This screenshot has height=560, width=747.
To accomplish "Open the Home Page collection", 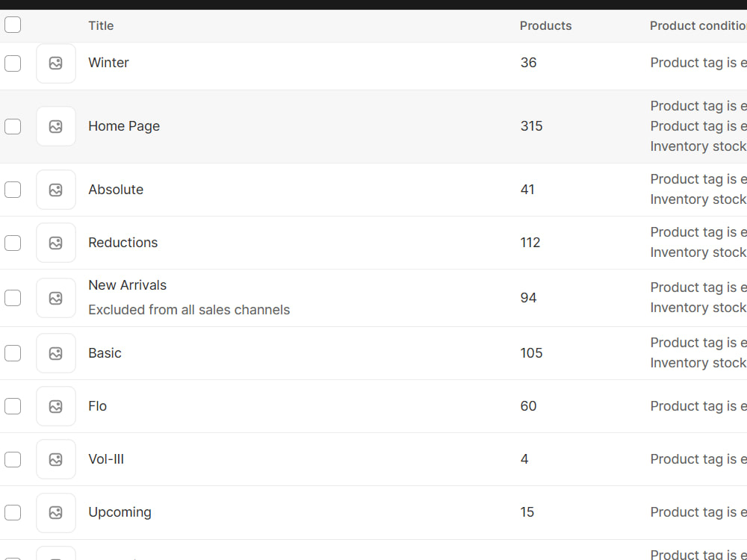I will 124,126.
